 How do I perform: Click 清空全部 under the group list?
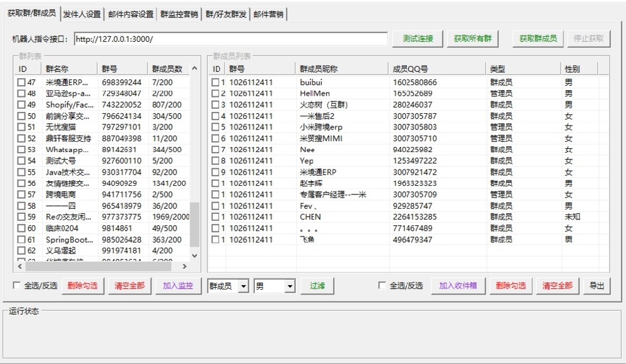point(130,286)
